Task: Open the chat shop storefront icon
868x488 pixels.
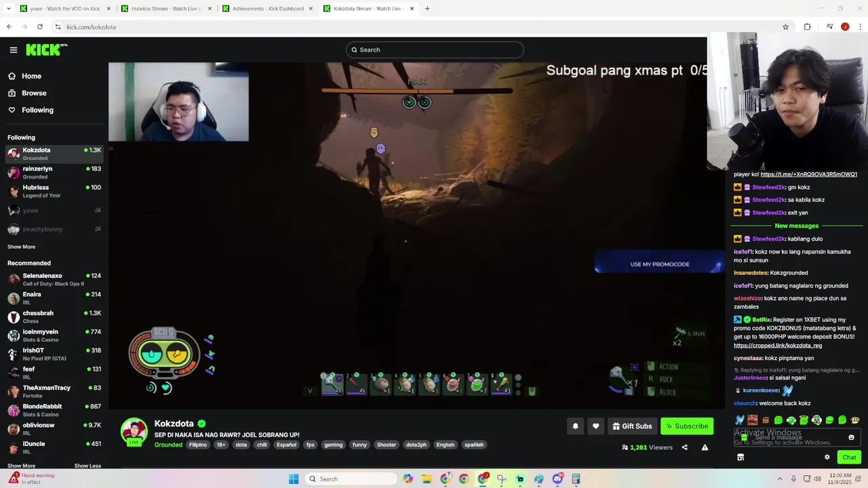Action: click(x=741, y=457)
